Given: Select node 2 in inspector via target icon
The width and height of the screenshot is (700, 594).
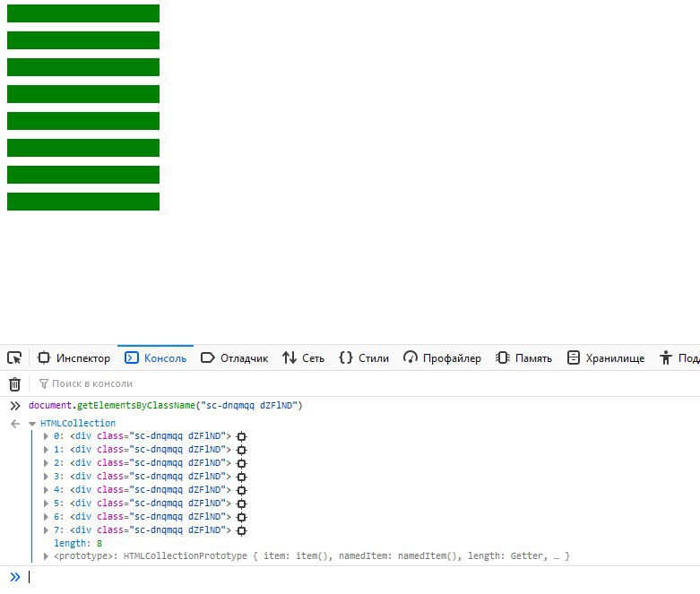Looking at the screenshot, I should point(241,463).
